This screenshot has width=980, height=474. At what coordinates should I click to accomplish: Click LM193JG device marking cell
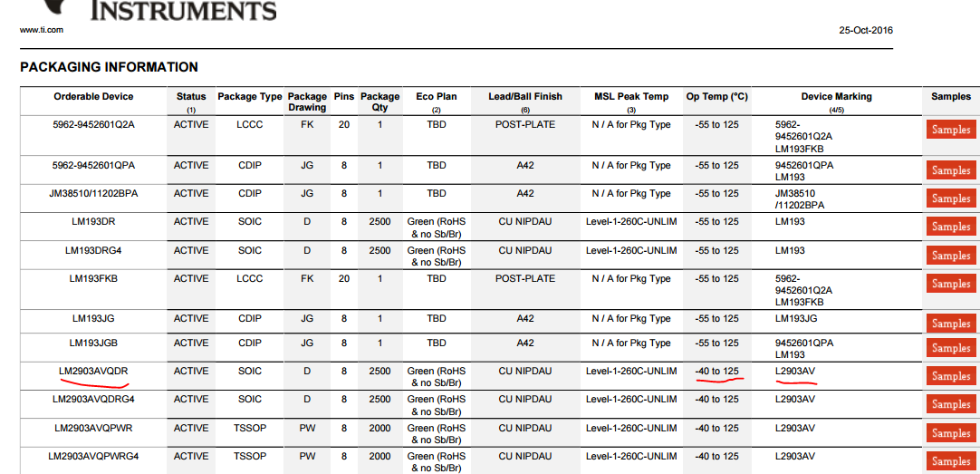(796, 318)
